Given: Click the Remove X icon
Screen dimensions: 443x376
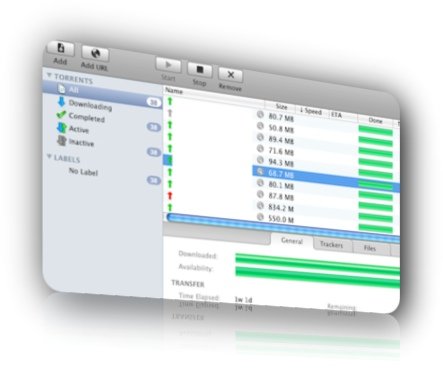Looking at the screenshot, I should click(231, 75).
